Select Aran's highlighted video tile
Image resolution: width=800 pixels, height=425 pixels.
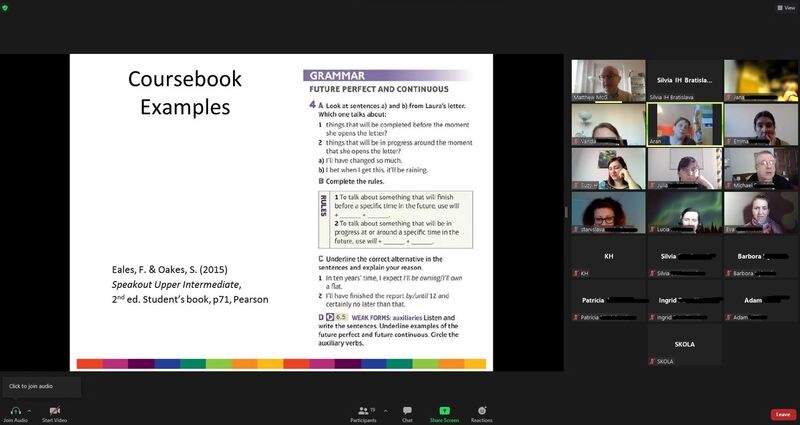click(x=685, y=124)
